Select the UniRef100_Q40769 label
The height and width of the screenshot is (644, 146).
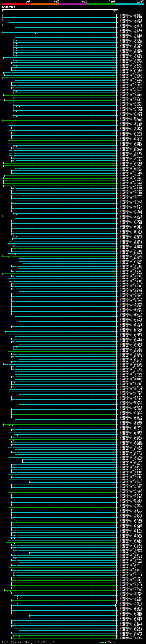click(131, 42)
